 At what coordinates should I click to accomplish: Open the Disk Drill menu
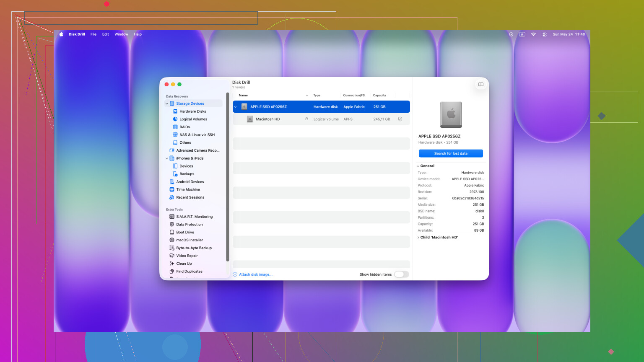(x=77, y=34)
